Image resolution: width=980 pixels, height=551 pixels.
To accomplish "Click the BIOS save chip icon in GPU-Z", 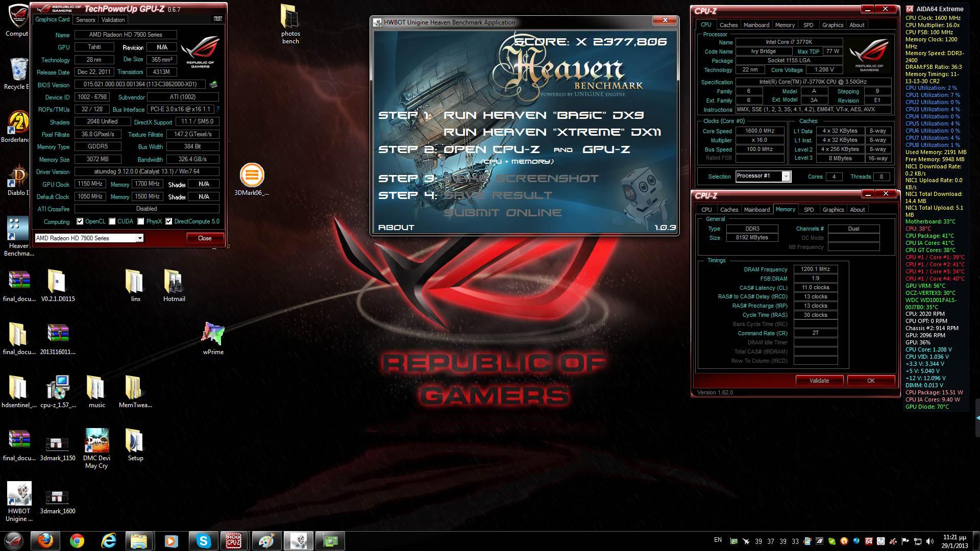I will coord(213,84).
